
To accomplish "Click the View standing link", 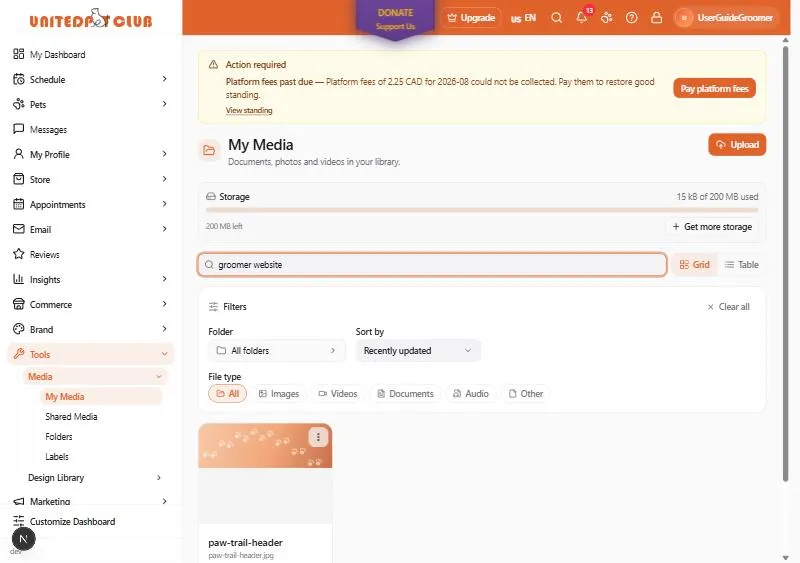I will 249,110.
